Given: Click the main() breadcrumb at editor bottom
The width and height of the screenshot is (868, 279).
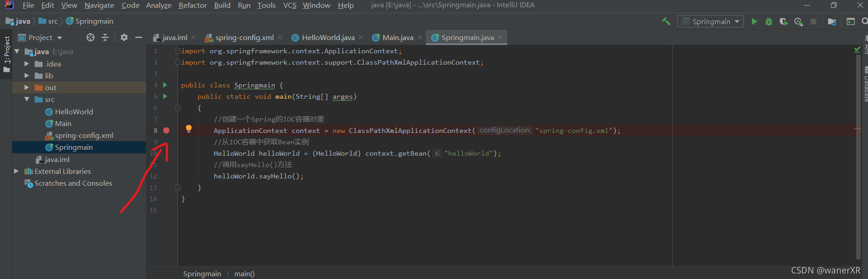Looking at the screenshot, I should 244,274.
